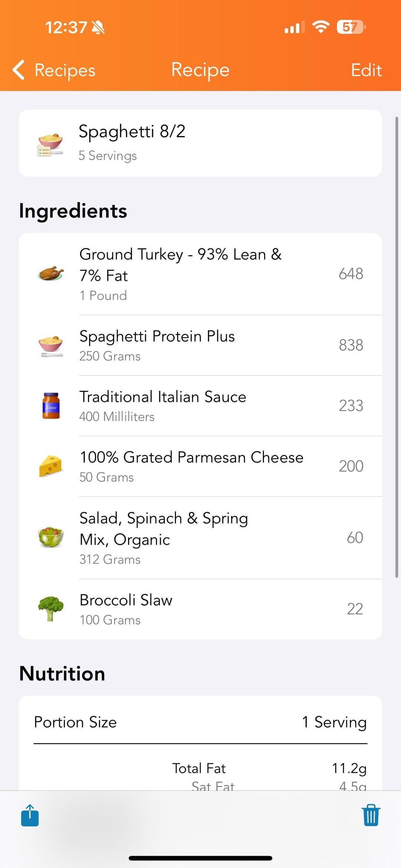Tap the broccoli icon

pos(51,608)
